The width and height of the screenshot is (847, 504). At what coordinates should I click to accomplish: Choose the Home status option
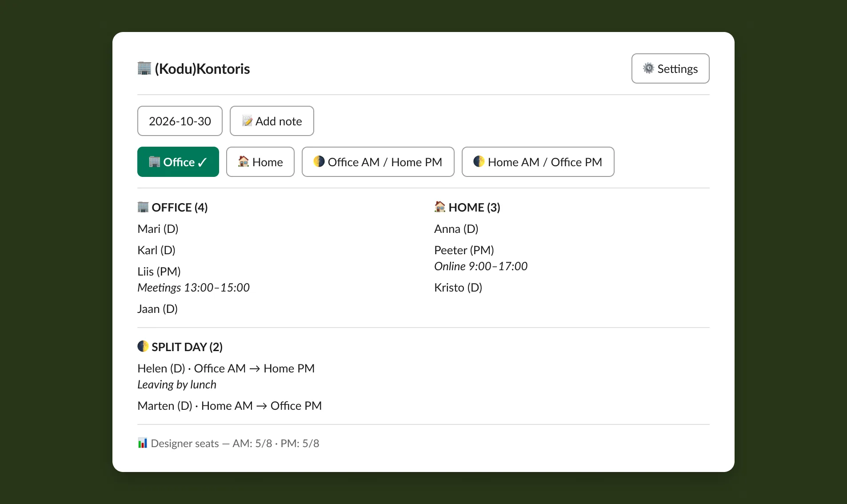pos(260,162)
